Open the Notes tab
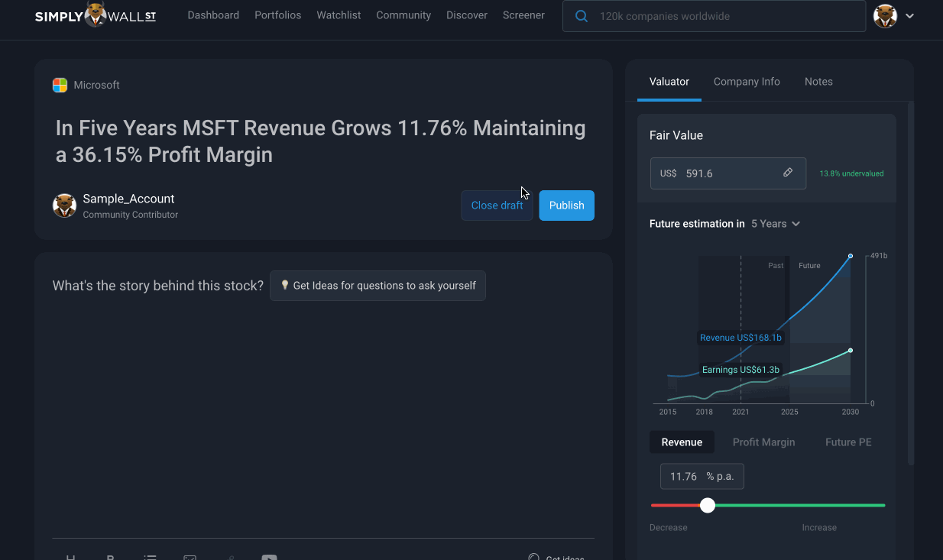The width and height of the screenshot is (943, 560). click(x=818, y=82)
